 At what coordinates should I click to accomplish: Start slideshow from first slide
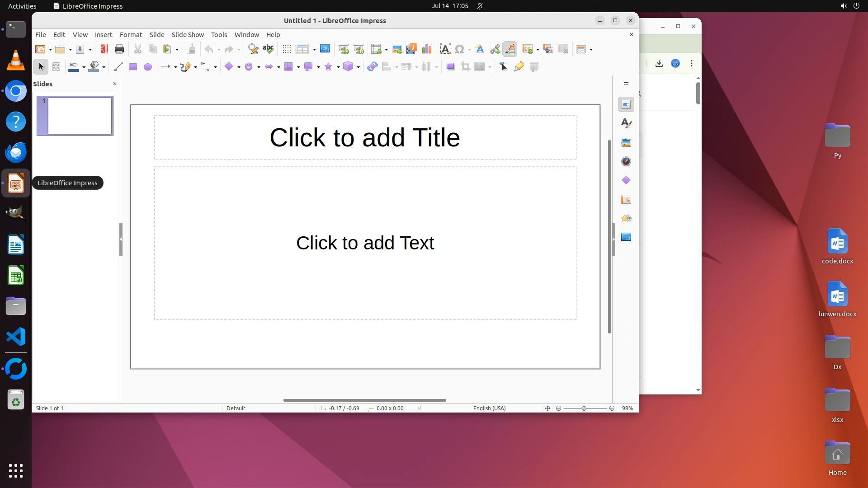pos(344,49)
